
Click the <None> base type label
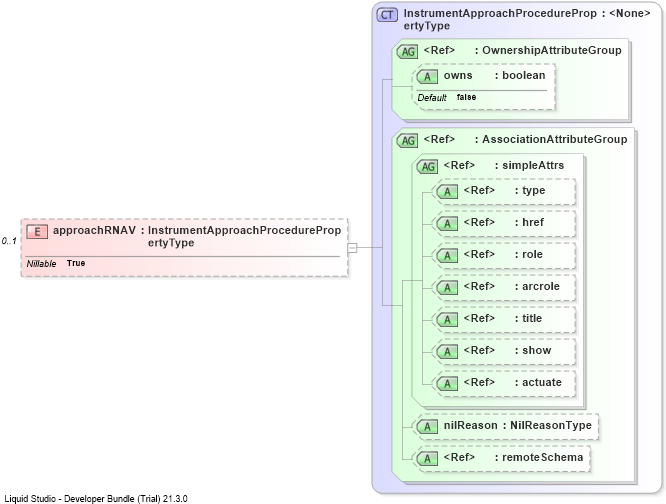pos(629,13)
